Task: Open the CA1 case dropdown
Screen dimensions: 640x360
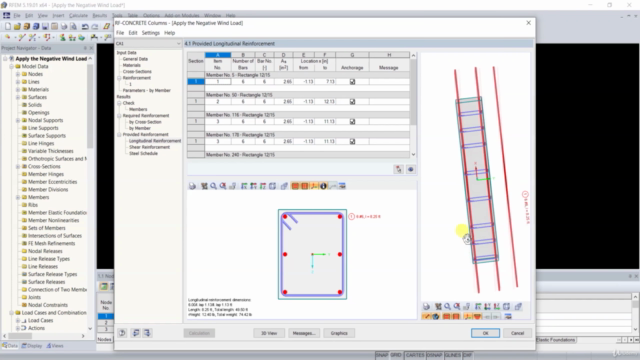Action: tap(178, 44)
